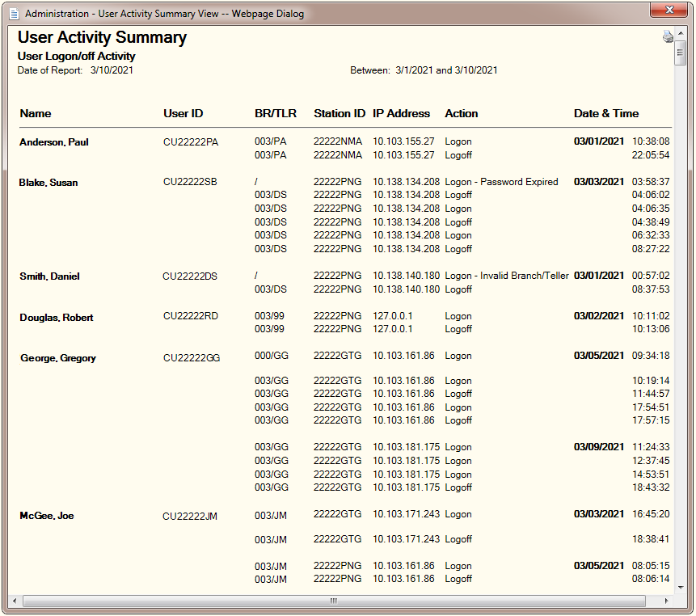Click user ID CU22222SB
Image resolution: width=696 pixels, height=616 pixels.
click(x=190, y=182)
